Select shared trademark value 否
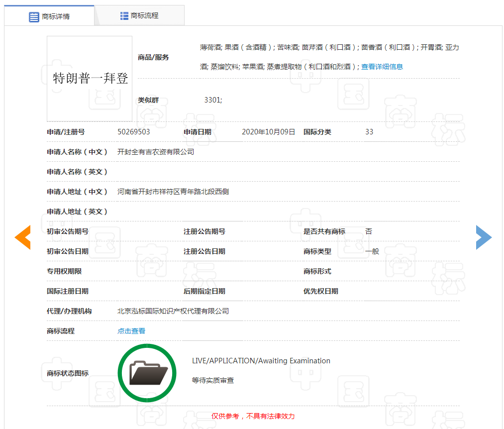 [x=369, y=231]
